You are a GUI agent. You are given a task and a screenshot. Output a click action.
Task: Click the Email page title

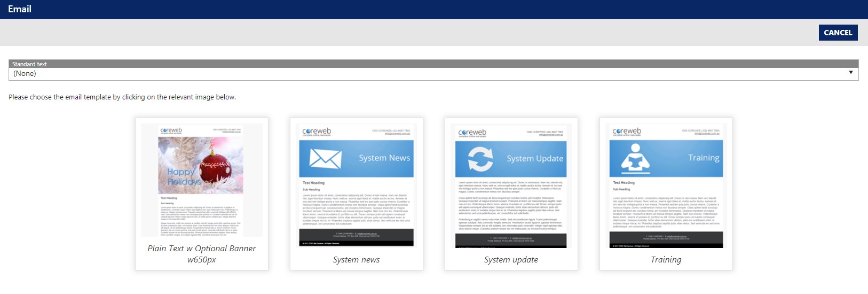[x=20, y=9]
